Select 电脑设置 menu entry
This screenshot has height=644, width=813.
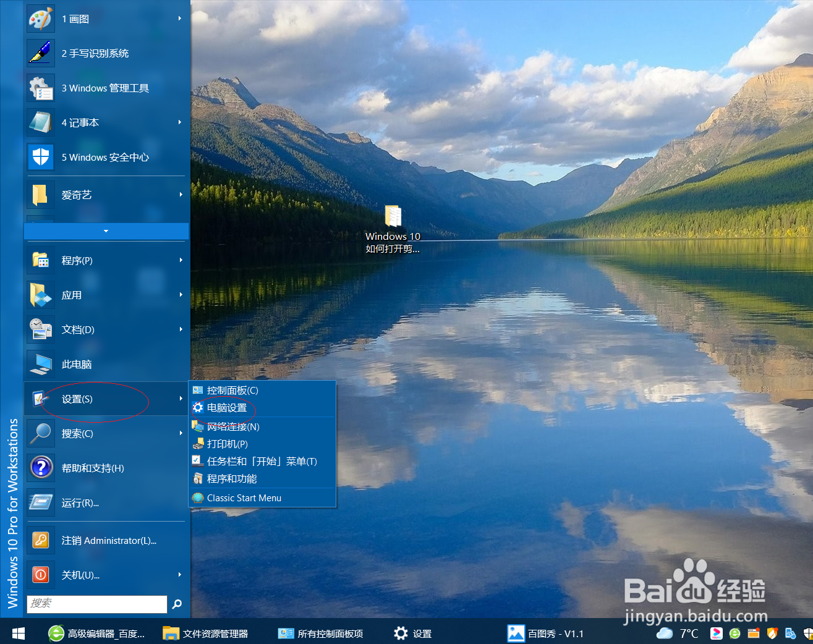tap(262, 407)
